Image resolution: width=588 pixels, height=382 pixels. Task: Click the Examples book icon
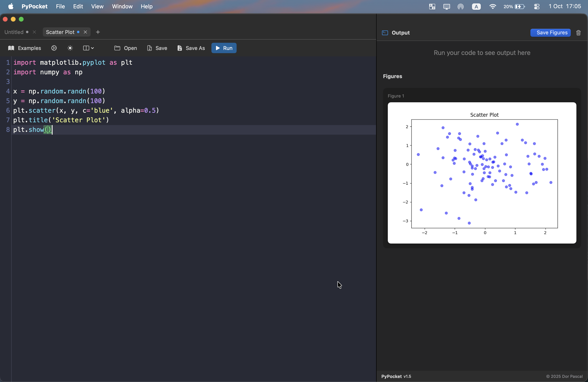[11, 48]
